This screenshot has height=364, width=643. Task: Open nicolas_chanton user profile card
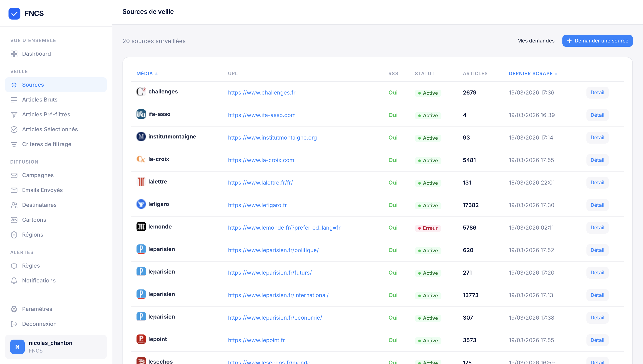click(x=56, y=347)
